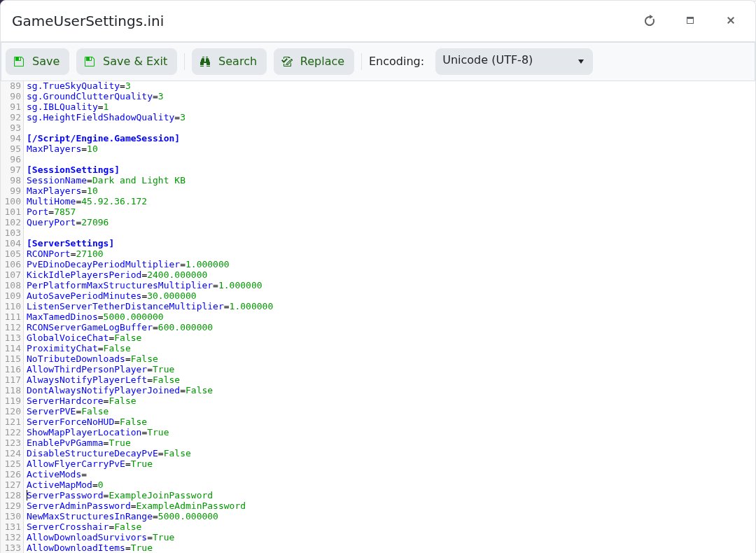The width and height of the screenshot is (756, 553).
Task: Close the GameUserSettings.ini editor
Action: pyautogui.click(x=730, y=21)
